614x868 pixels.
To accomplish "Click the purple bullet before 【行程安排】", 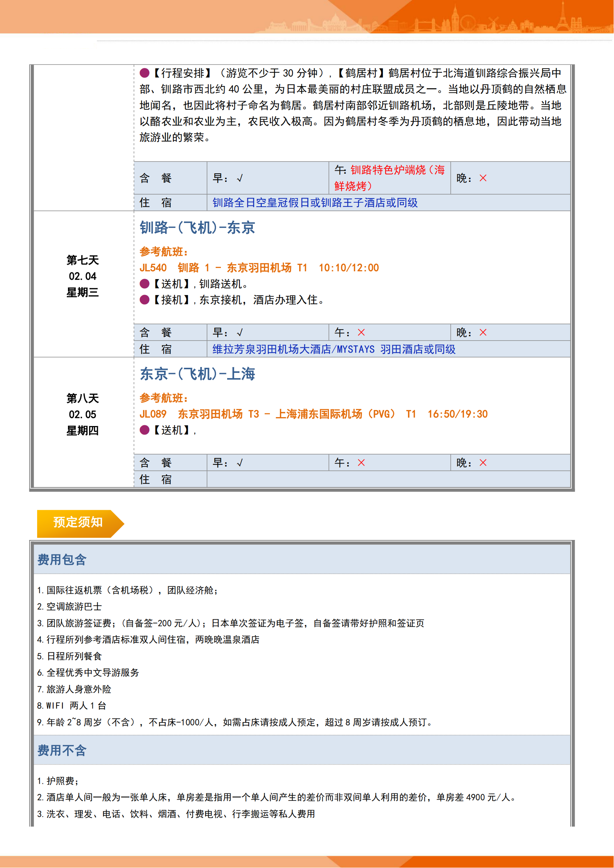I will [x=144, y=73].
